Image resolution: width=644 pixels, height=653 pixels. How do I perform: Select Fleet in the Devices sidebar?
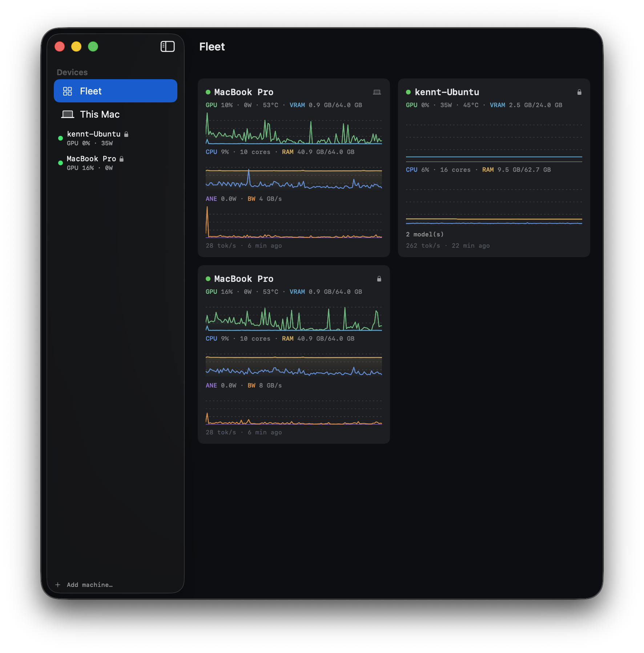click(x=116, y=91)
